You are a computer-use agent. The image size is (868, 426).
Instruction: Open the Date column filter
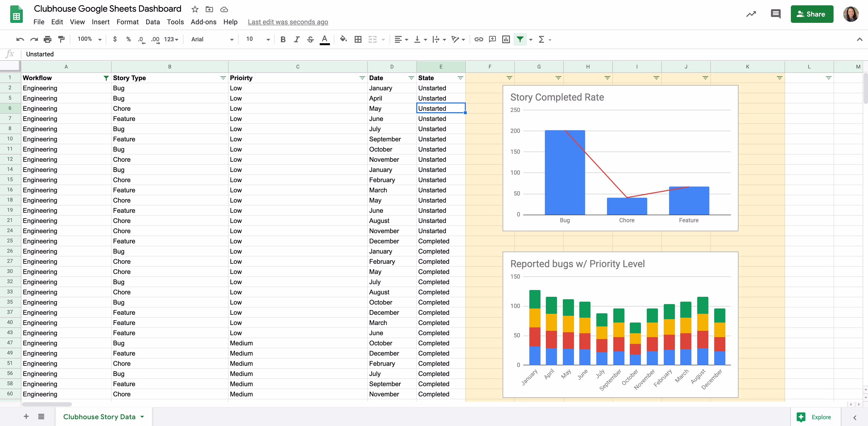(411, 78)
